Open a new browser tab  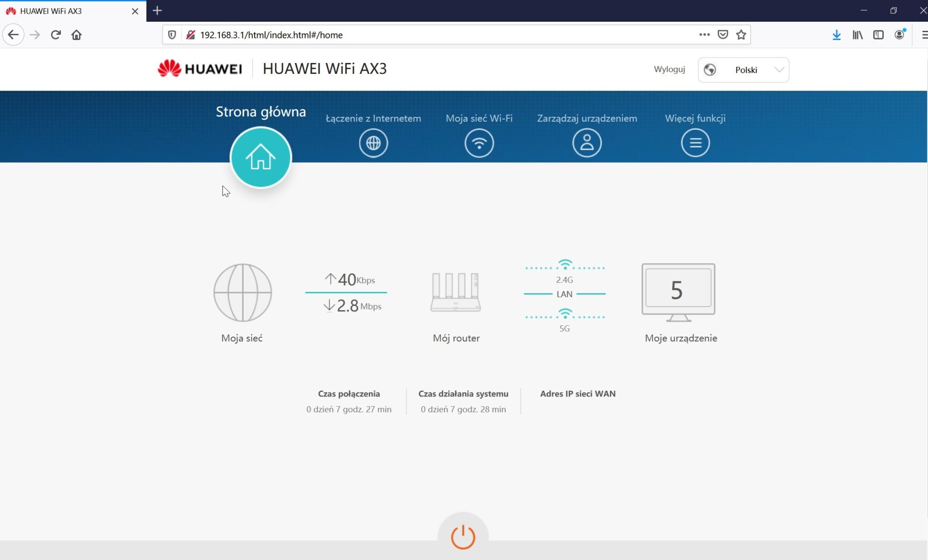tap(157, 10)
